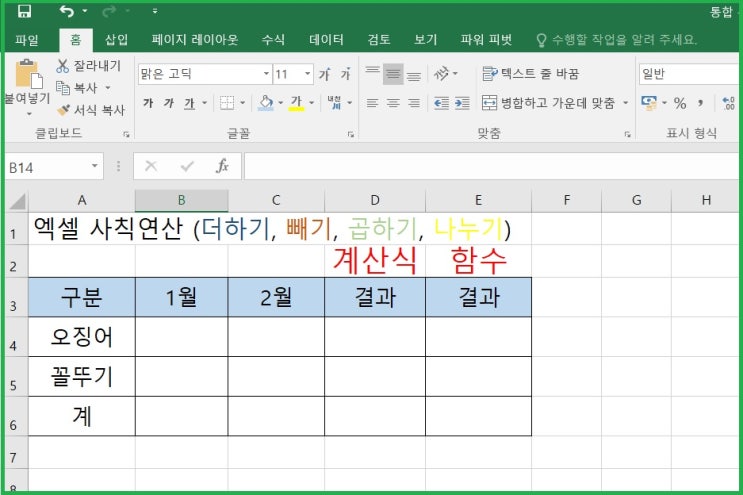
Task: Select top align icon
Action: tap(372, 73)
